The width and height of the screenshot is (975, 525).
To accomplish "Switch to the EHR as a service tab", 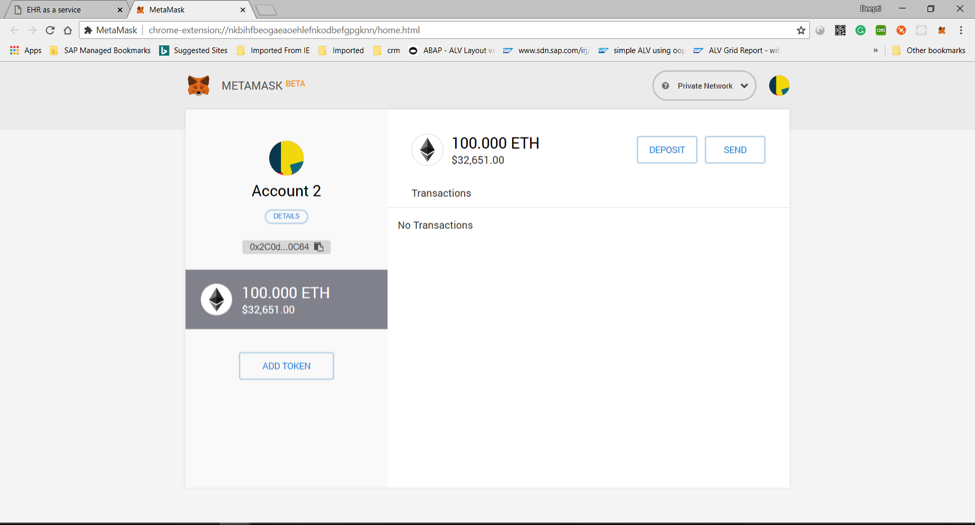I will point(65,10).
